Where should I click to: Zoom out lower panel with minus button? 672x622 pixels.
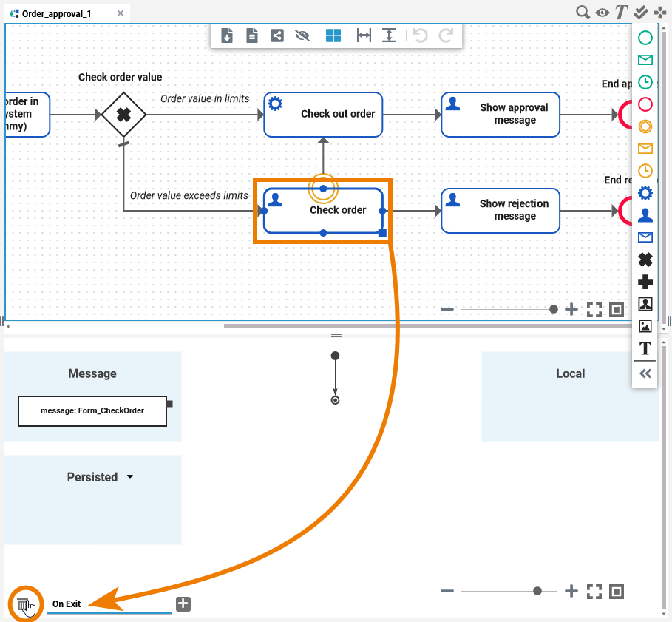tap(447, 591)
